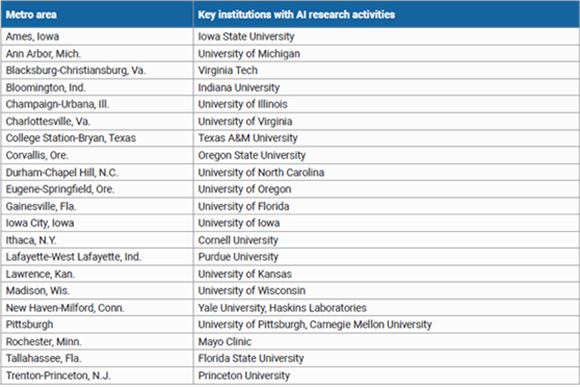Screen dimensions: 580x387
Task: Select the Cornell University cell
Action: [x=387, y=240]
